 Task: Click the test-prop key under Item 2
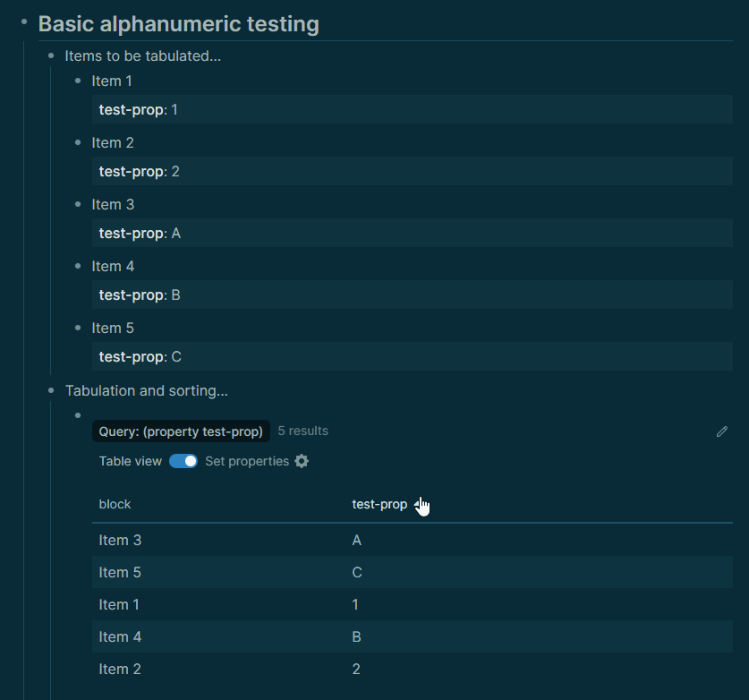point(131,172)
